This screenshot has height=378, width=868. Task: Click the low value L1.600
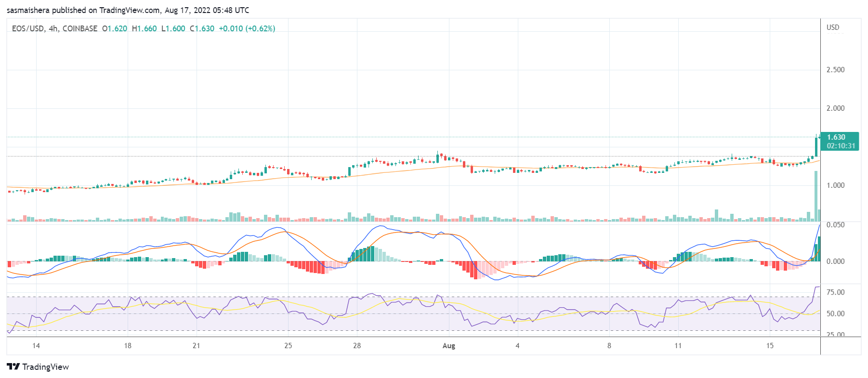coord(173,28)
